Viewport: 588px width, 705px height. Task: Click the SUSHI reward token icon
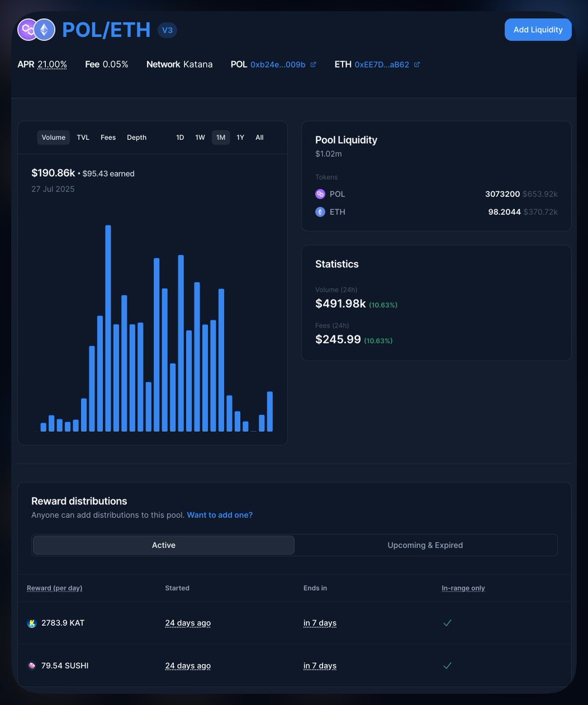32,666
